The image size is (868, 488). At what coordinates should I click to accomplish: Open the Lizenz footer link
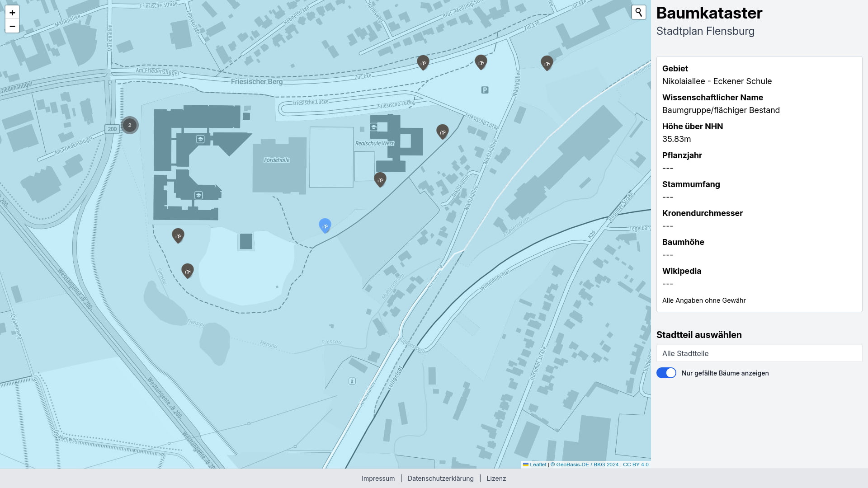496,478
